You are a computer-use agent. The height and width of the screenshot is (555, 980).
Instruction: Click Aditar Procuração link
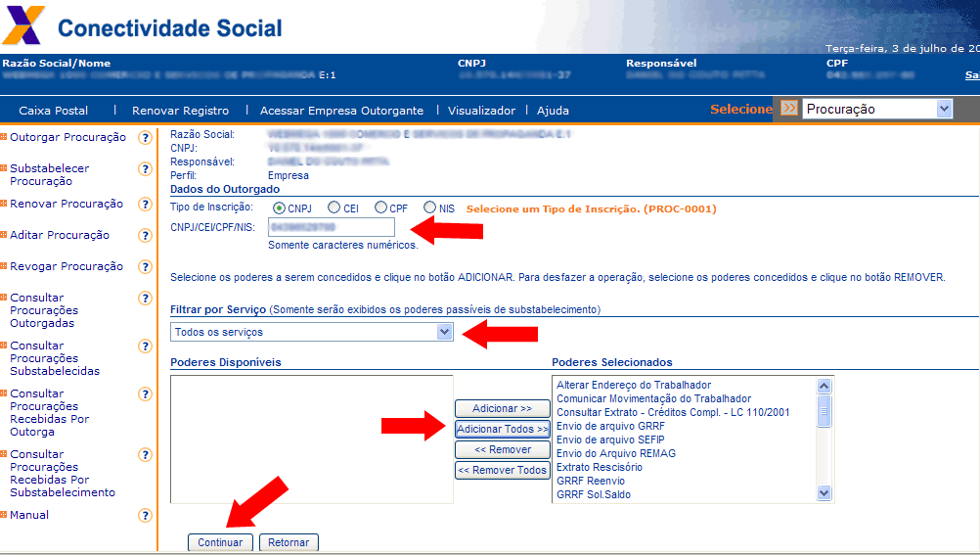click(x=60, y=235)
